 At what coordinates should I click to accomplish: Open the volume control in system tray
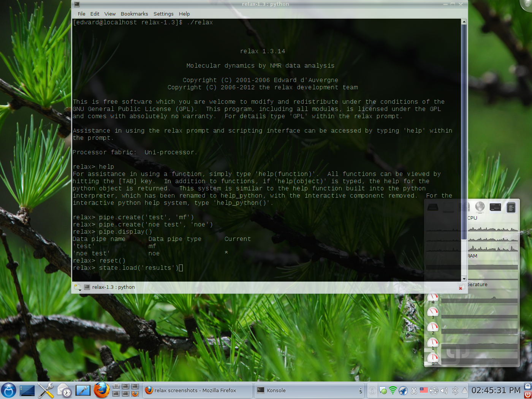coord(444,390)
